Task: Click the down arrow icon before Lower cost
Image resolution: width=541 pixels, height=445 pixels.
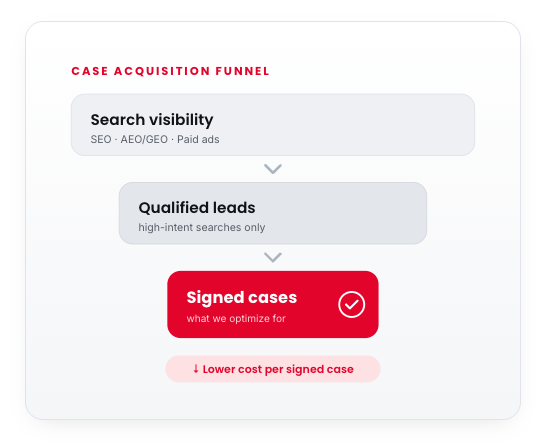Action: [196, 369]
